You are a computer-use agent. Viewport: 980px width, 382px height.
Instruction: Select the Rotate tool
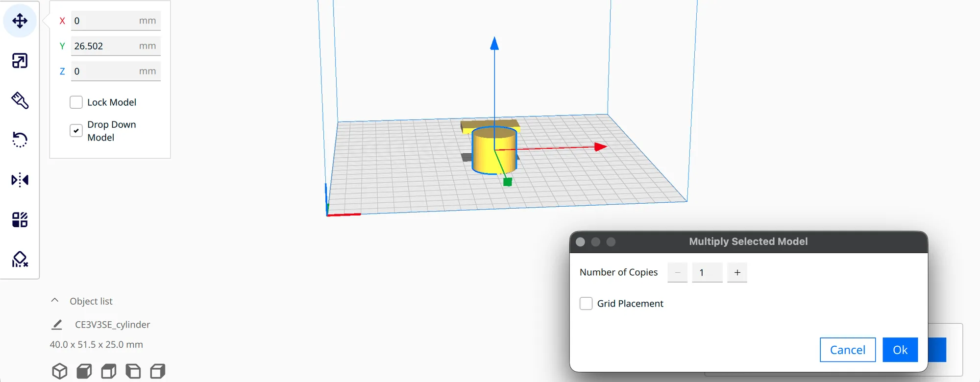click(20, 140)
